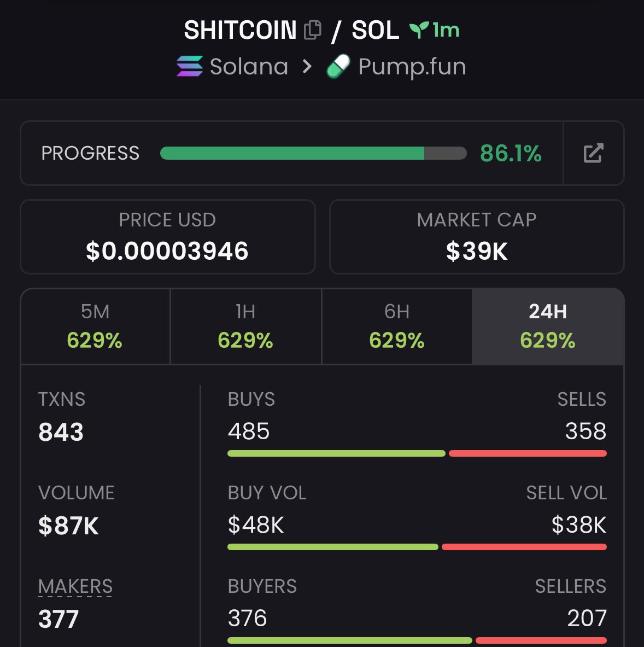Click the Market Cap box
644x647 pixels.
(x=476, y=236)
